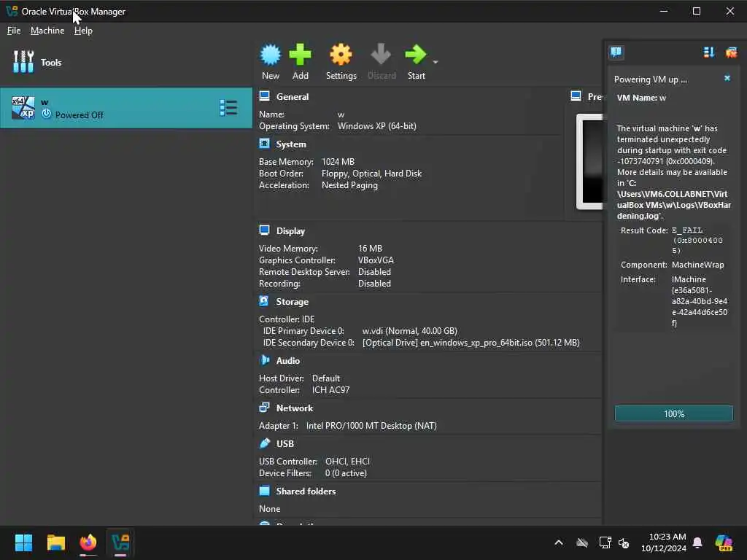
Task: Click the 'VBoxVGA' graphics controller value
Action: pos(376,260)
